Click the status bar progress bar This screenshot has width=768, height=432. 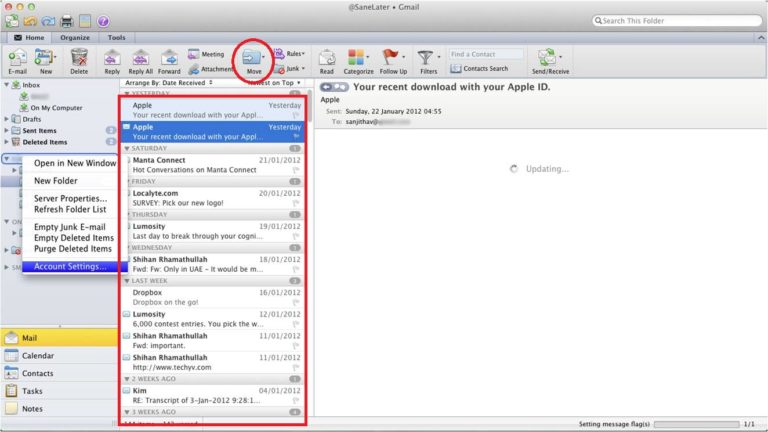696,424
